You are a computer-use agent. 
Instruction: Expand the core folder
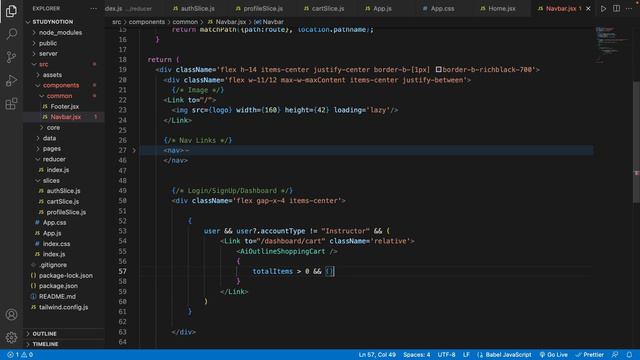pyautogui.click(x=42, y=128)
